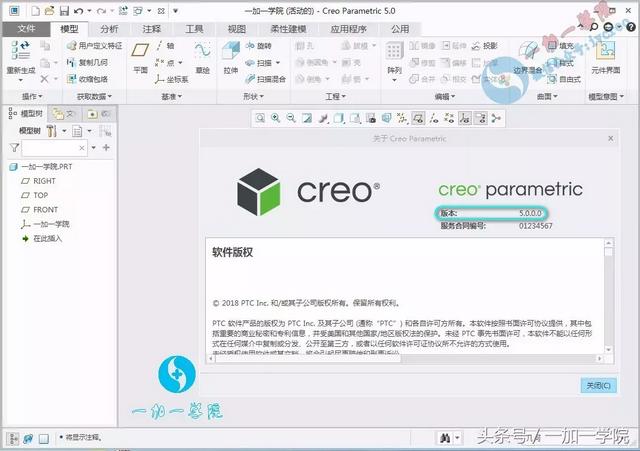Toggle the model tree pane icon in status bar
Viewport: 640px width, 451px height.
(x=13, y=439)
